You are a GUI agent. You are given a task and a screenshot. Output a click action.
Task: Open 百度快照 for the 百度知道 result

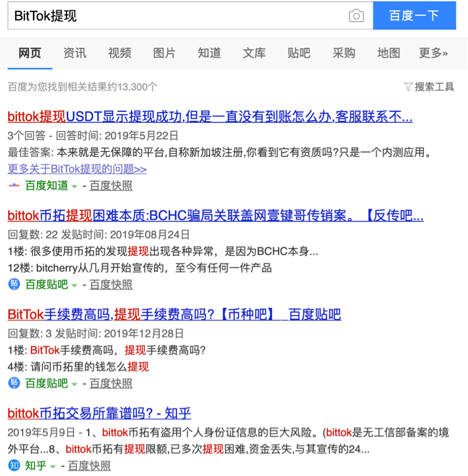[111, 186]
